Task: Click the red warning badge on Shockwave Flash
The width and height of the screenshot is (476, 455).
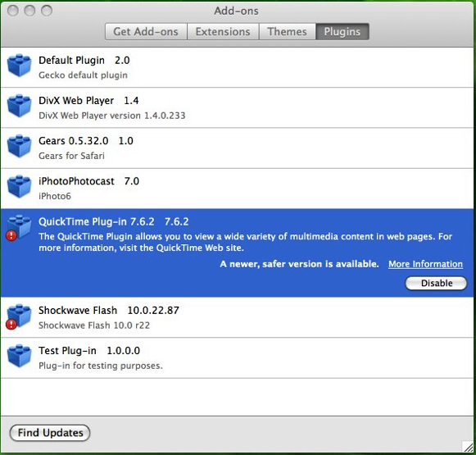Action: (x=11, y=325)
